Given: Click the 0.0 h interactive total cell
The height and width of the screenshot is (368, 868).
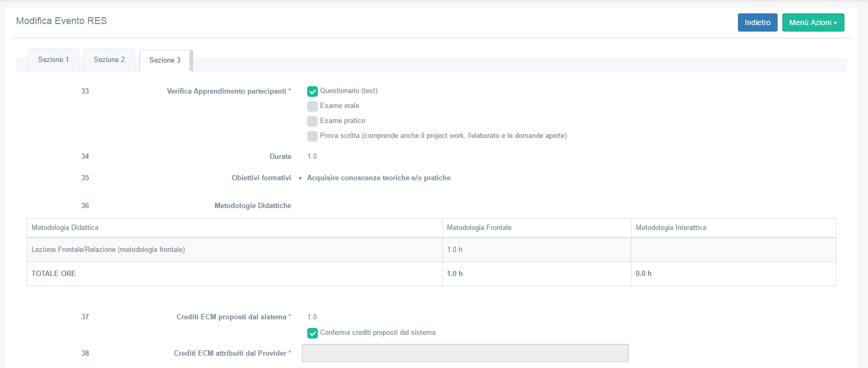Looking at the screenshot, I should coord(643,273).
